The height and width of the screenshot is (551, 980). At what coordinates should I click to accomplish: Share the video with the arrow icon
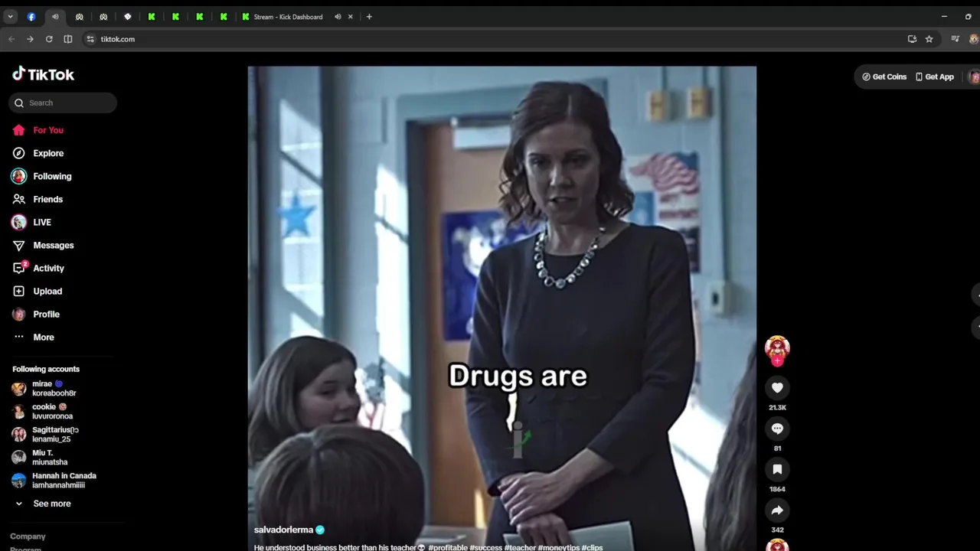click(x=777, y=510)
